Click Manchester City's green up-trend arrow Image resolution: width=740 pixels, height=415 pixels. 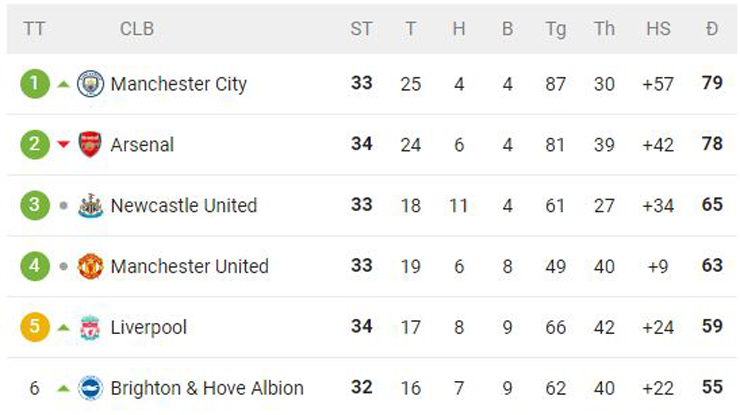tap(64, 84)
